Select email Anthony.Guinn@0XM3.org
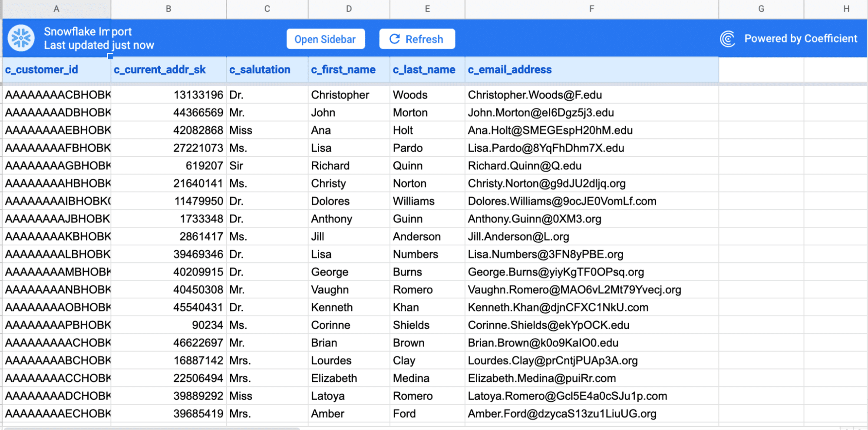Image resolution: width=868 pixels, height=430 pixels. (591, 219)
